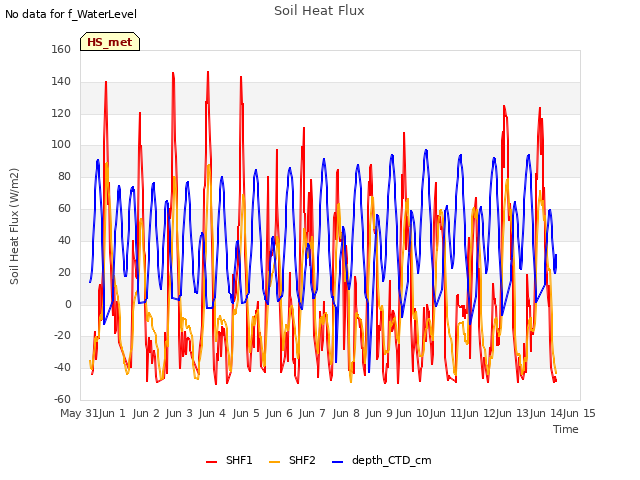The width and height of the screenshot is (640, 480).
Task: Click the 140 y-axis tick label
Action: (61, 81)
